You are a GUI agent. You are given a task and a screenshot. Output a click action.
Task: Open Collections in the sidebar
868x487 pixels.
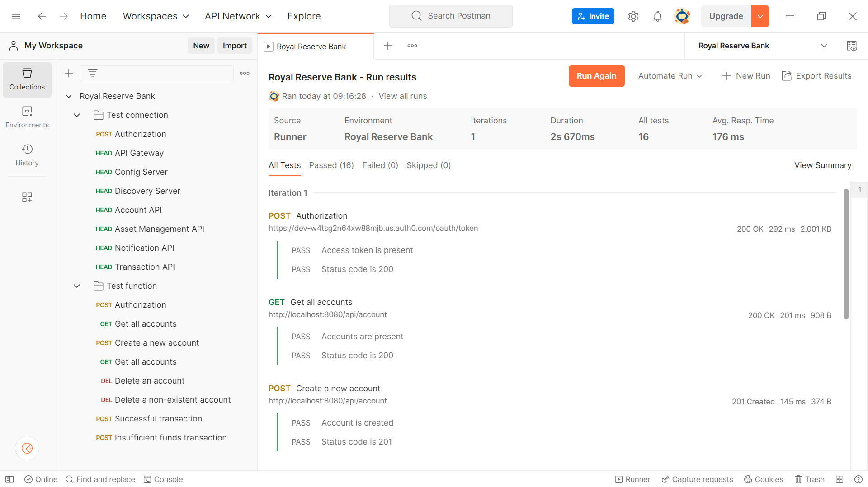[x=27, y=80]
